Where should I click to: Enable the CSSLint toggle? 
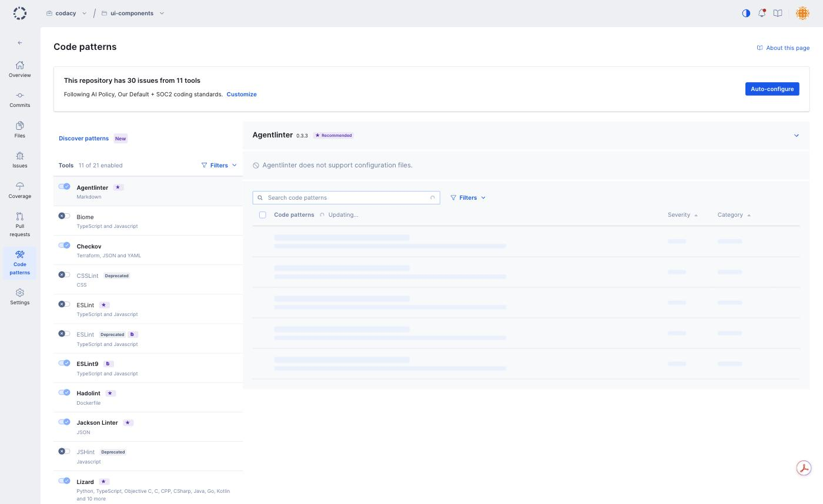point(64,274)
